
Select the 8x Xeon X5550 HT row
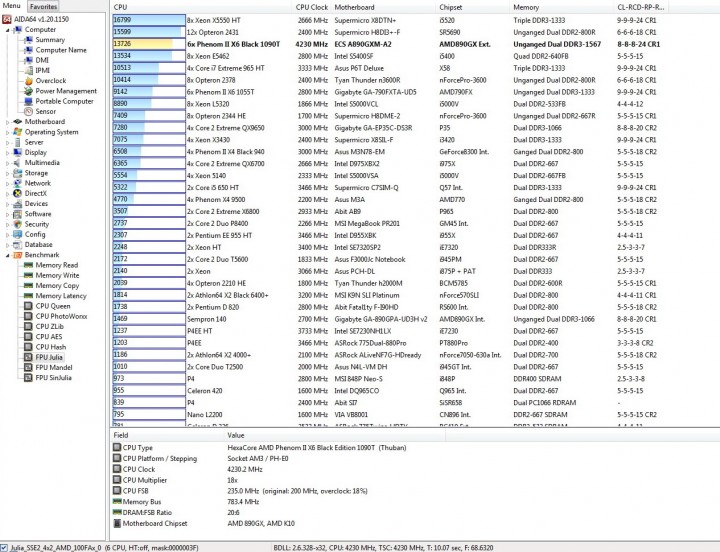coord(386,20)
